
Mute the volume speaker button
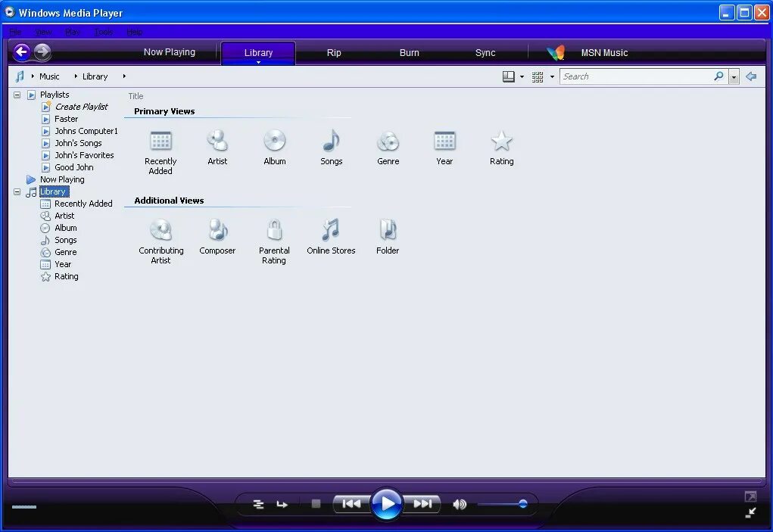click(460, 504)
